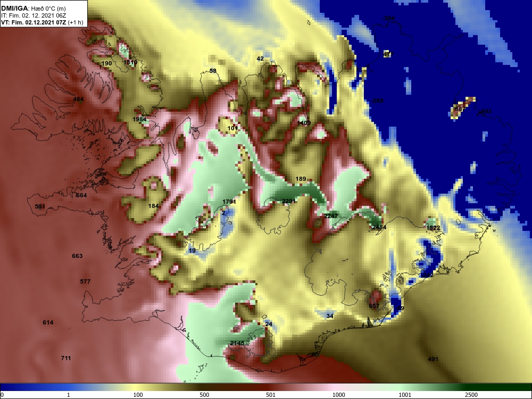Select the map value 19
Viewport: 532px width, 399px height.
pyautogui.click(x=193, y=251)
